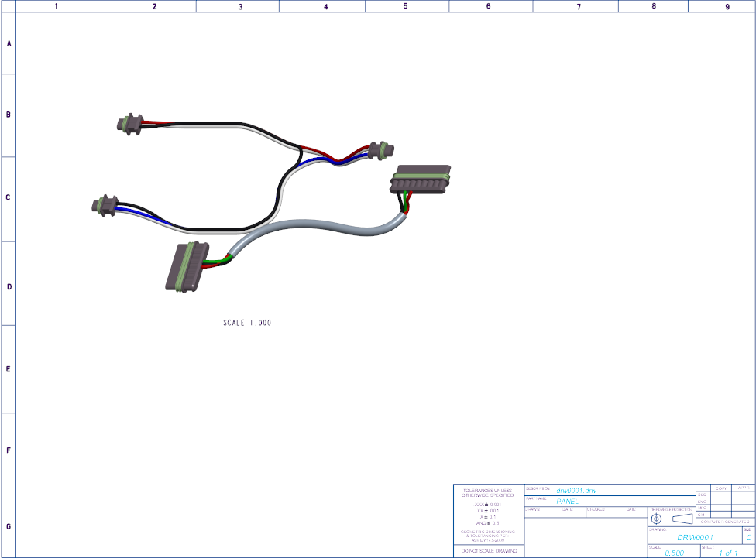Select the CHECKED field in title block

pyautogui.click(x=617, y=512)
